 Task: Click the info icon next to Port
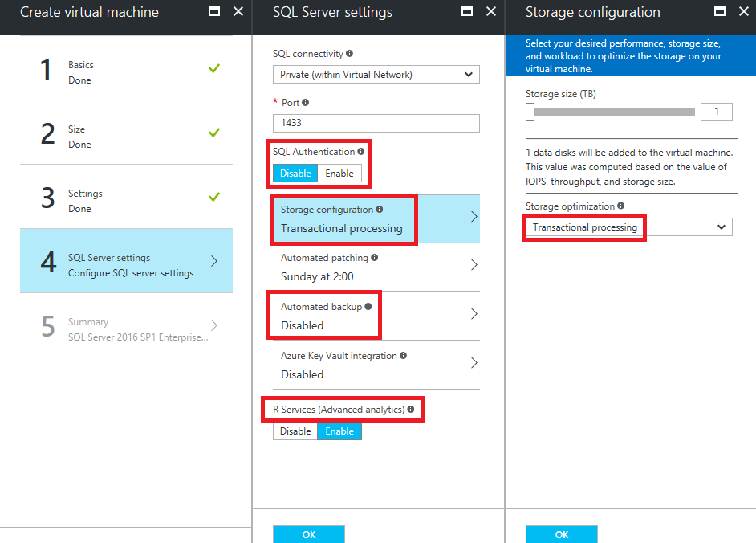tap(306, 102)
